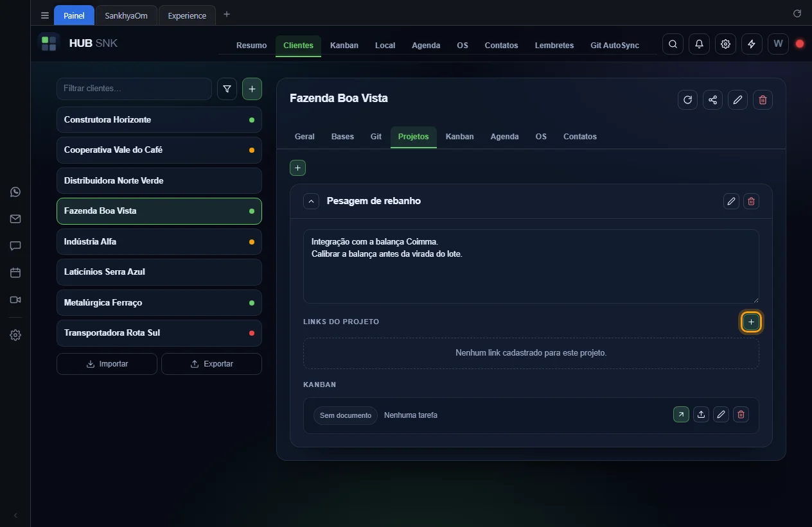Select client Cooperativa Vale do Café

(x=159, y=150)
